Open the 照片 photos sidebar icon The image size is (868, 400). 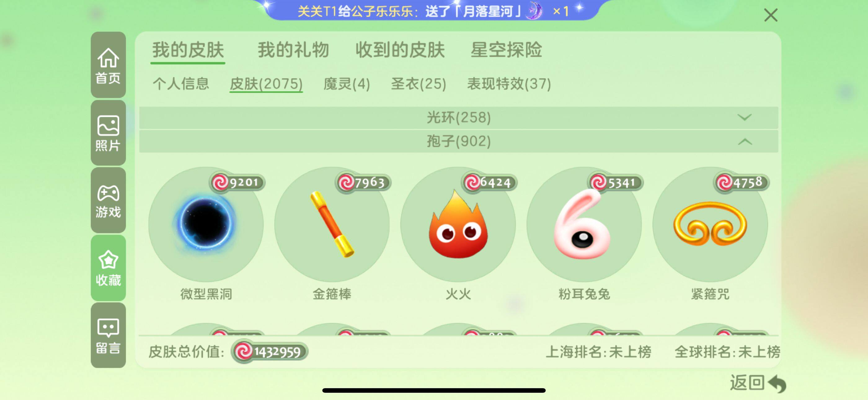click(108, 133)
